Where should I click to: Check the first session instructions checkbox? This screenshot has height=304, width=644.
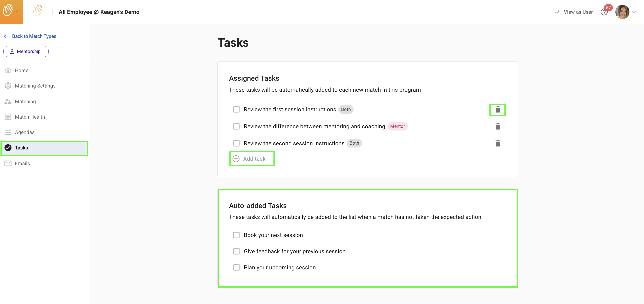coord(236,109)
